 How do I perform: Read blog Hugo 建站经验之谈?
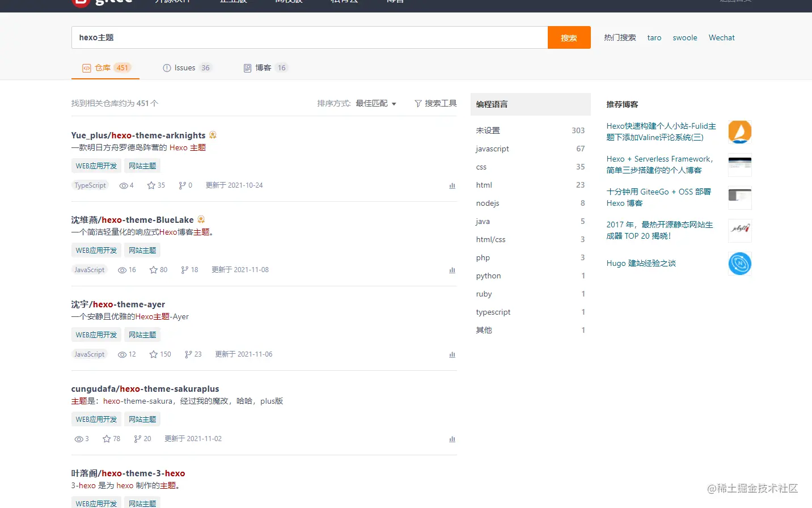(x=641, y=263)
